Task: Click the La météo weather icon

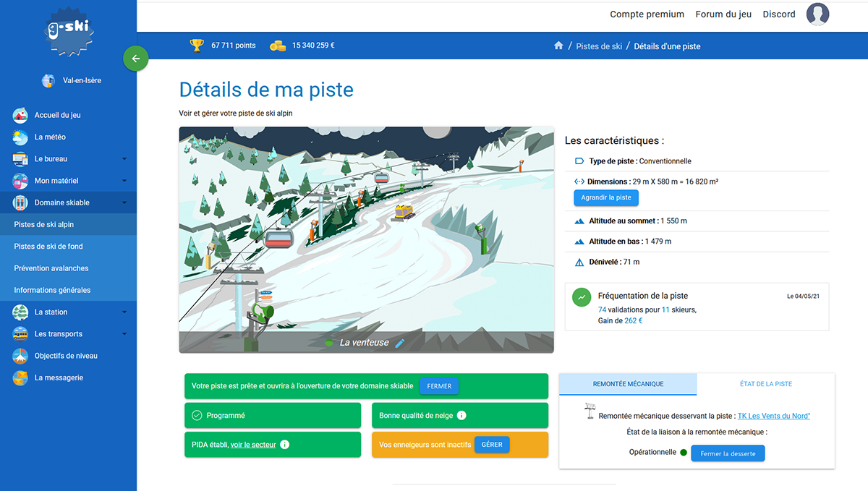Action: click(x=20, y=137)
